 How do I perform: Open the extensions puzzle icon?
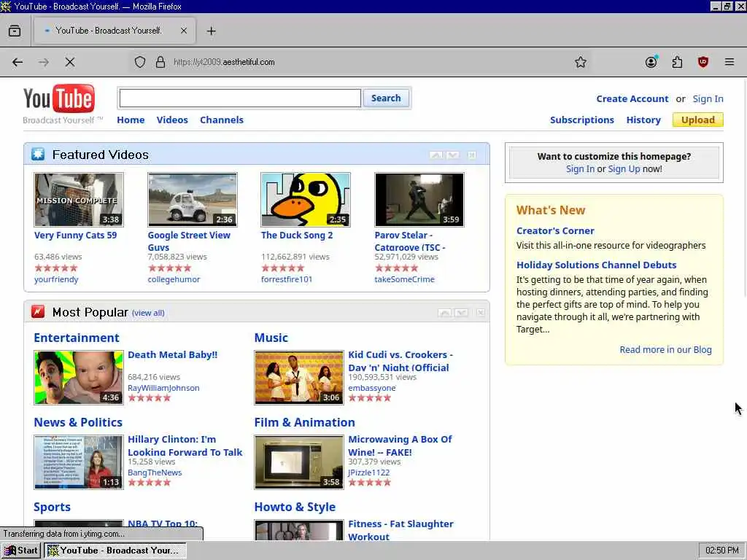[x=677, y=62]
